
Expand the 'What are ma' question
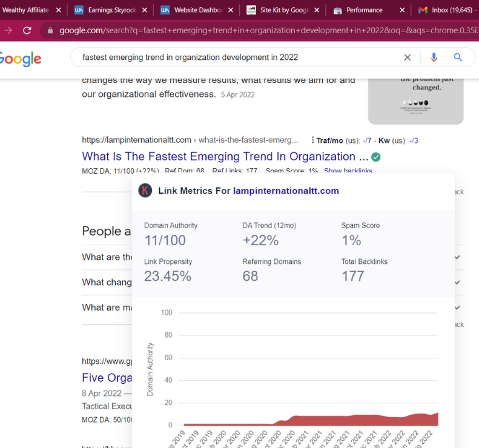107,307
